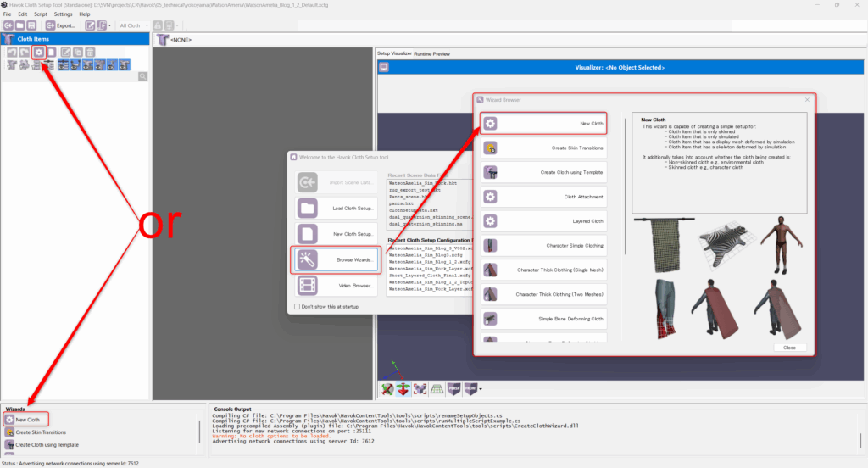Open the arrow next to script run icon
Viewport: 868px width, 468px height.
click(109, 25)
